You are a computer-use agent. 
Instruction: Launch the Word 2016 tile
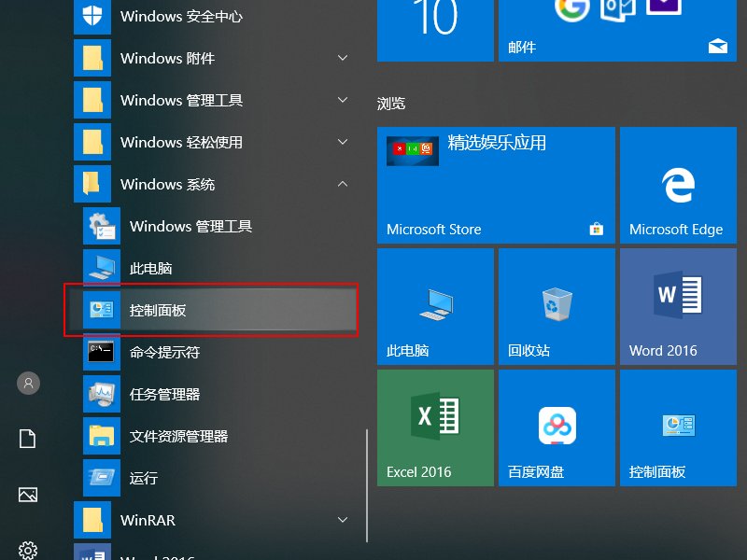[675, 306]
